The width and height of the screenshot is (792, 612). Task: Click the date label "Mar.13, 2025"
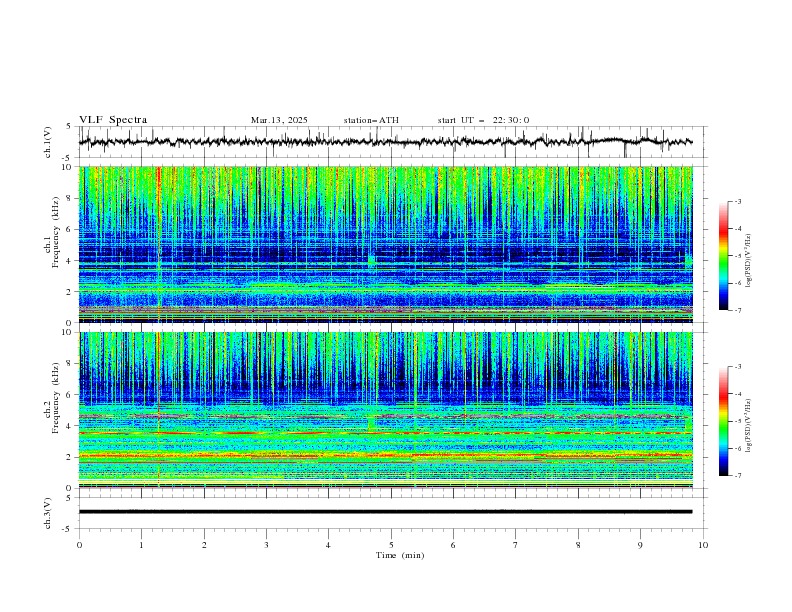[x=279, y=120]
